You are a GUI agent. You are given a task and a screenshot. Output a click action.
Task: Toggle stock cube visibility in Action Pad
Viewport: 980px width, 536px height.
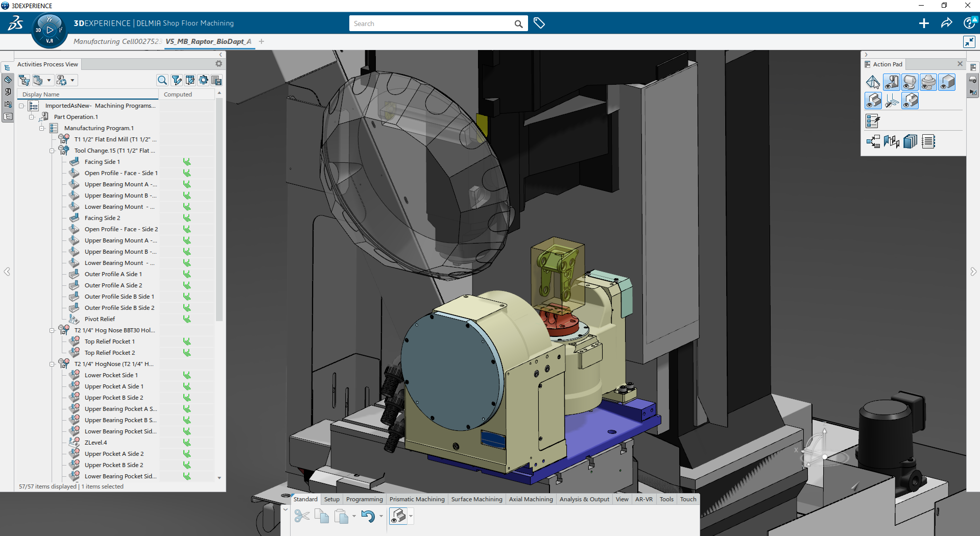point(947,82)
